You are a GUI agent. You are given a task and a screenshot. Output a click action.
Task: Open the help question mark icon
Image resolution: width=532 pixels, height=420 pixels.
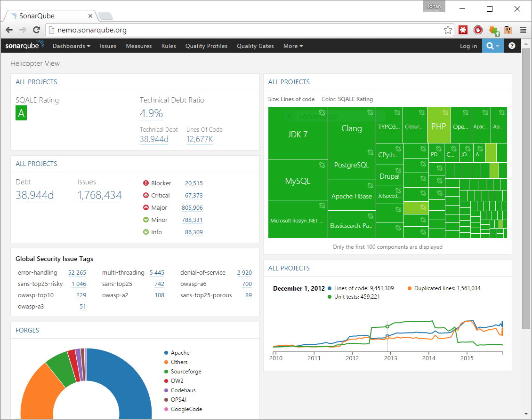(x=512, y=46)
